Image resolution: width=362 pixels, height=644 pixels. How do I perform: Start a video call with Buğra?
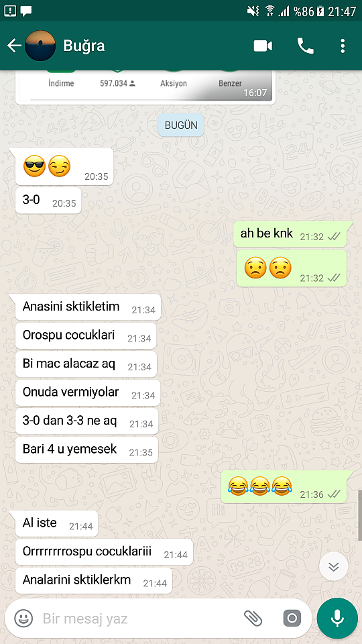point(263,46)
